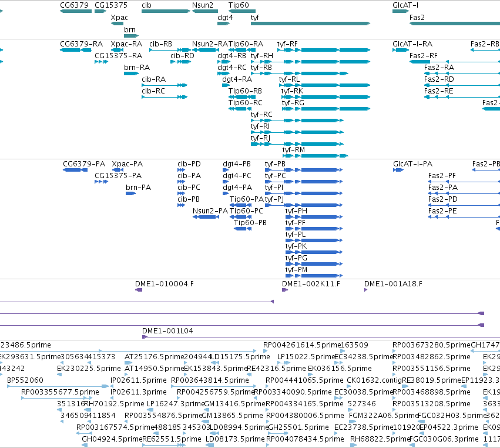500x448 pixels.
Task: Click transcript dgt4-RB
Action: pyautogui.click(x=232, y=56)
